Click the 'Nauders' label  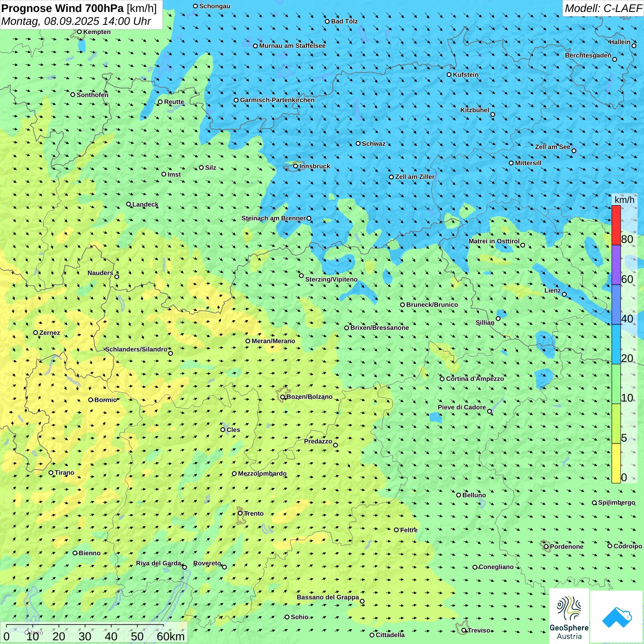coord(100,273)
